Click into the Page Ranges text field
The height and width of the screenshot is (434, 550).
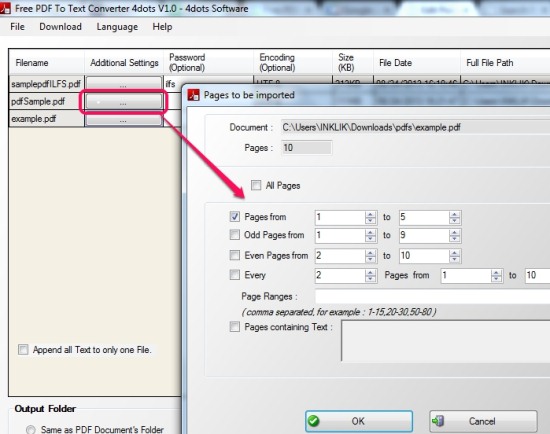(x=432, y=296)
